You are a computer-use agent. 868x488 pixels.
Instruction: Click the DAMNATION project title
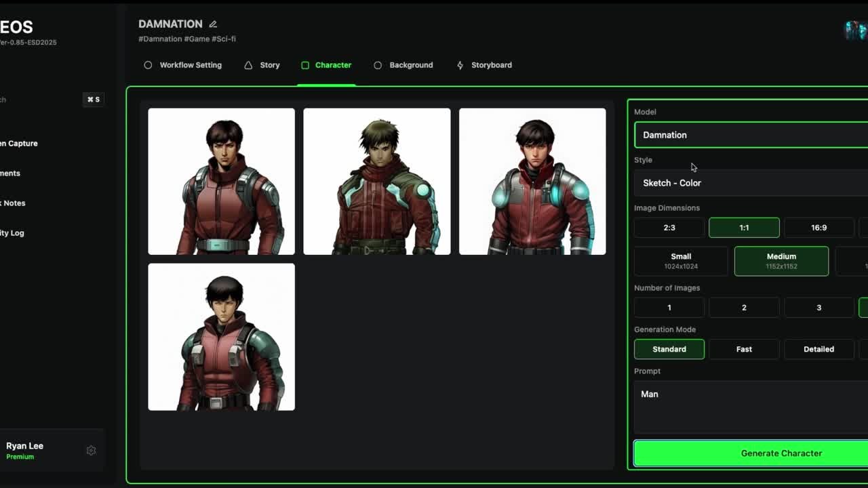170,24
